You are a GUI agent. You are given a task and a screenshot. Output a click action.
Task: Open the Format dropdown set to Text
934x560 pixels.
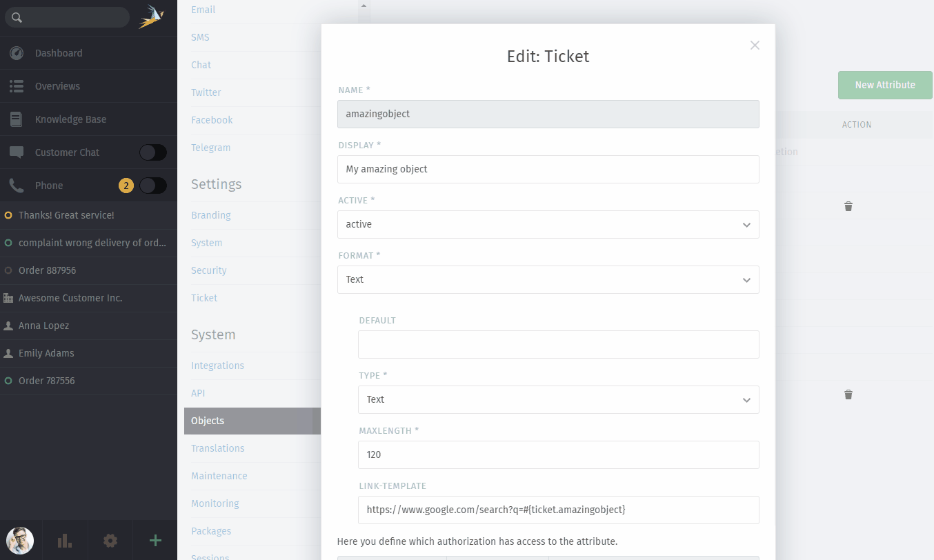[x=548, y=279]
